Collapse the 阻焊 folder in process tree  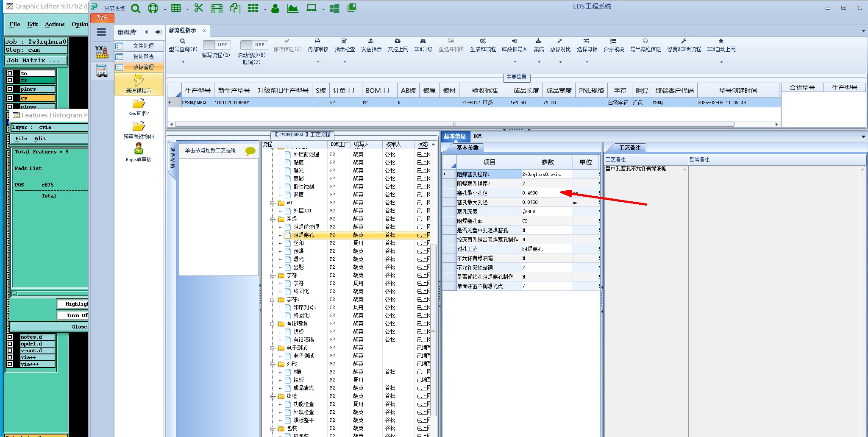273,219
